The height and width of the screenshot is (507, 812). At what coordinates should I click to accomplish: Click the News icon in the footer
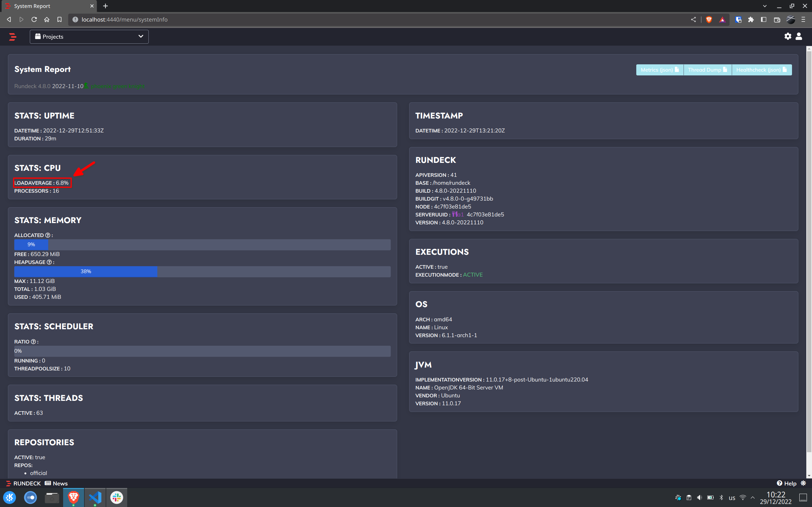click(47, 483)
